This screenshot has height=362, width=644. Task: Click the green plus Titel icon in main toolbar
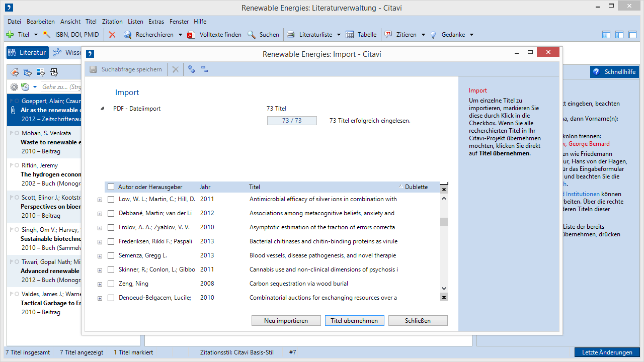(10, 35)
